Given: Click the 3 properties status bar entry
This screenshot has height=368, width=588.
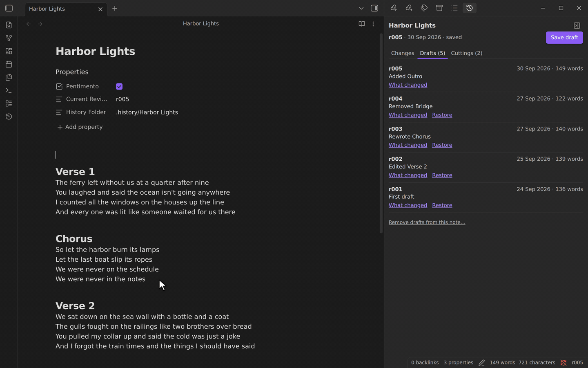Looking at the screenshot, I should click(459, 363).
